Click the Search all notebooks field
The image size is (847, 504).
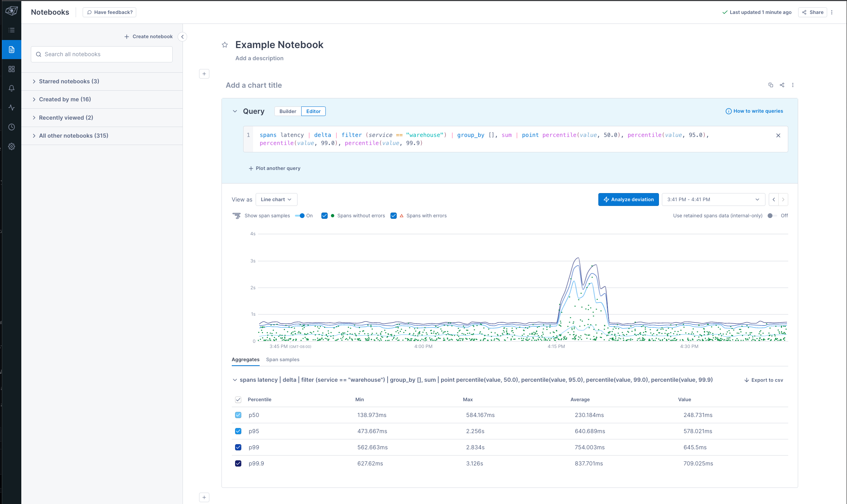click(102, 54)
